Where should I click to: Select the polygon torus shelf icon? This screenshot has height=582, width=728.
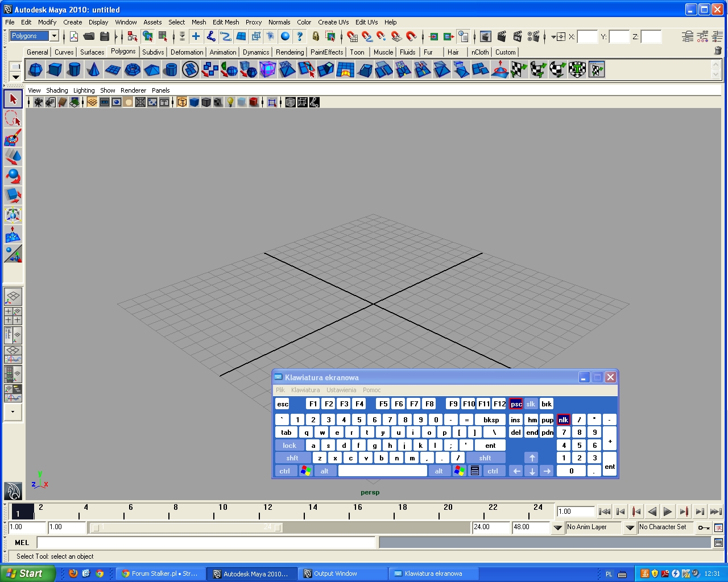point(132,70)
